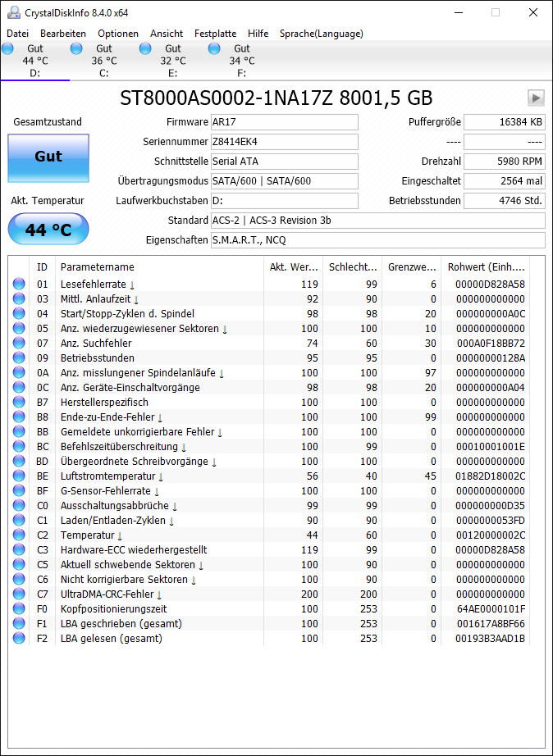Click status orb for Start/Stopp-Zyklen row
Image resolution: width=553 pixels, height=756 pixels.
[x=19, y=313]
